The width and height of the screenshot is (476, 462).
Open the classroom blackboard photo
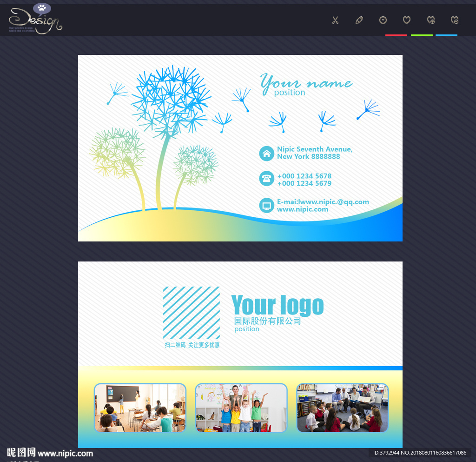(x=140, y=408)
